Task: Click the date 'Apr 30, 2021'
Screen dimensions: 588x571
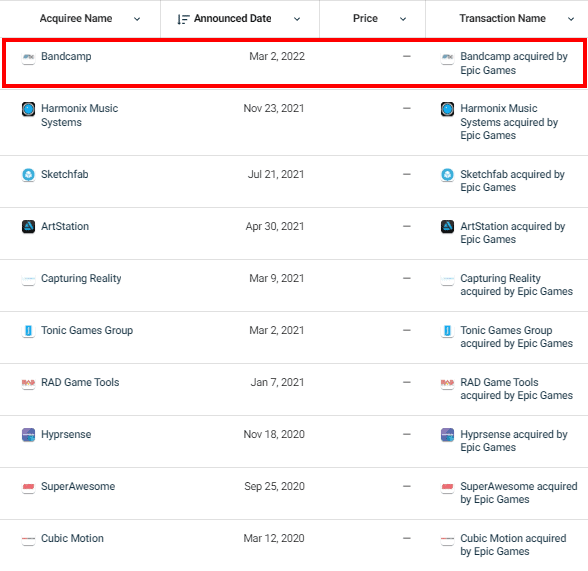Action: (x=275, y=226)
